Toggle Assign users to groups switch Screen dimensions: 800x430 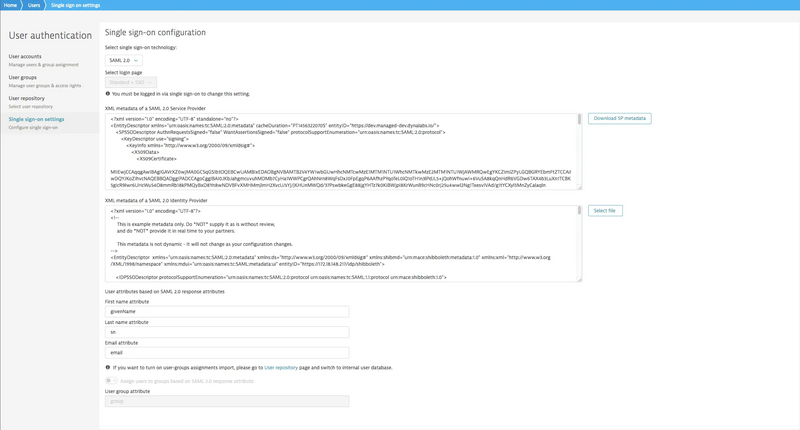[x=110, y=381]
